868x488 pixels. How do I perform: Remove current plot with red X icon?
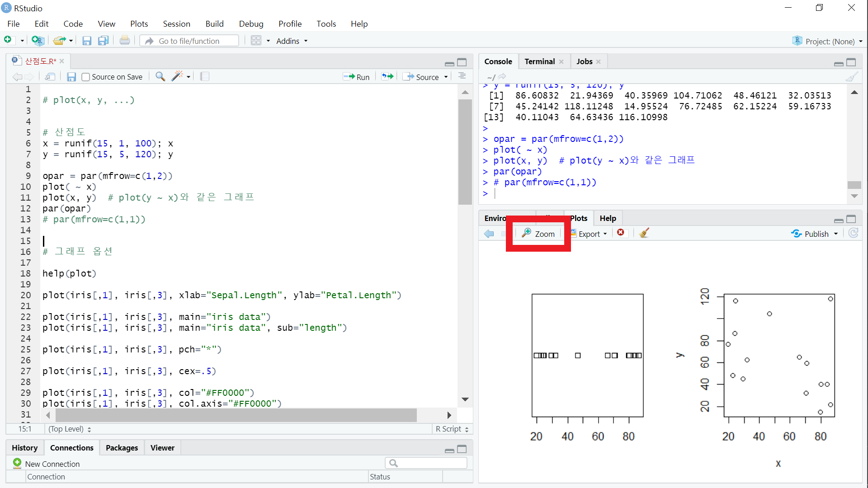[621, 233]
